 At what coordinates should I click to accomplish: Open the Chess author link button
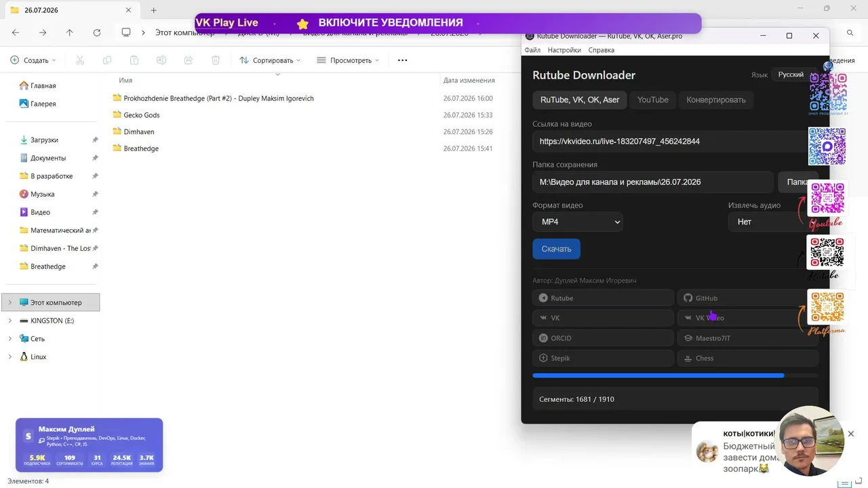click(748, 358)
